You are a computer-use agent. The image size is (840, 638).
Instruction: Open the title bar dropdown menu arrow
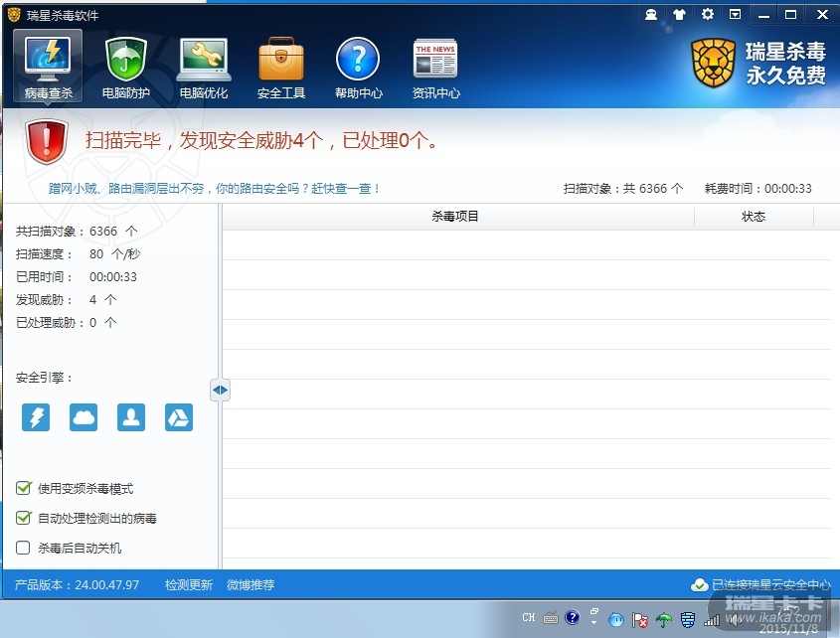click(736, 14)
